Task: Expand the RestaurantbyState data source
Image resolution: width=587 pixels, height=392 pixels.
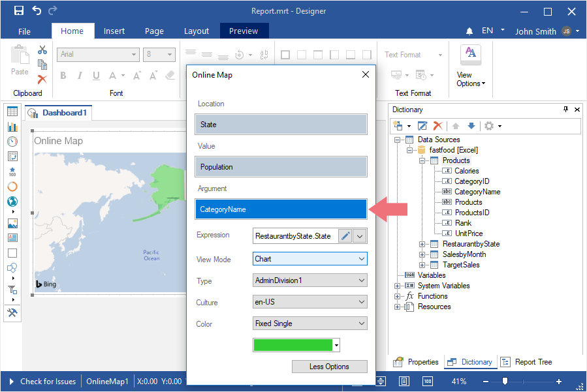Action: (x=423, y=244)
